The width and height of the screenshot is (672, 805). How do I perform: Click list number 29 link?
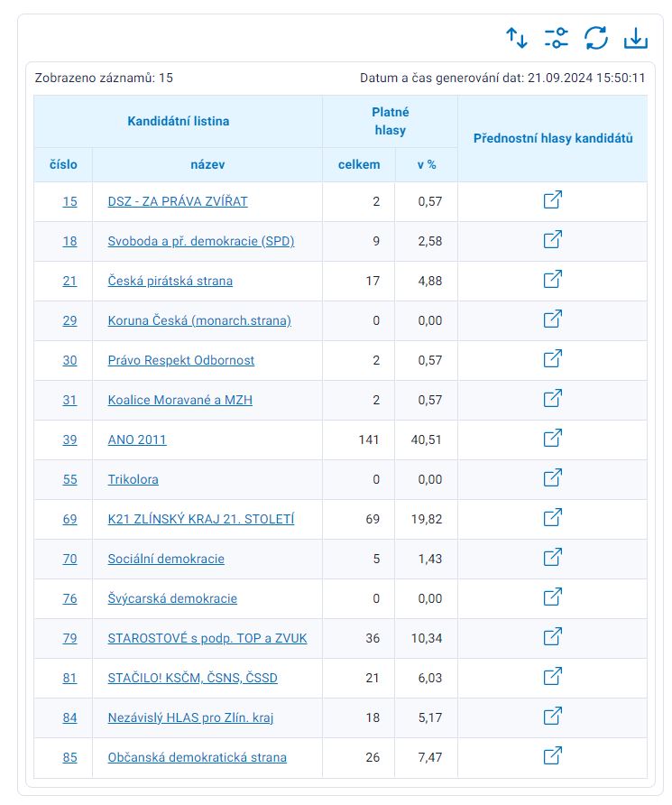click(x=69, y=320)
